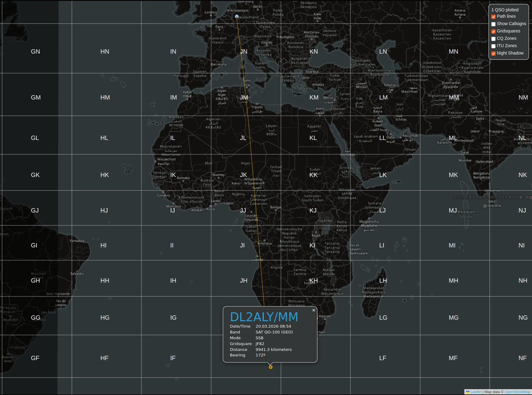The height and width of the screenshot is (395, 532).
Task: Enable the Show Callsigns checkbox
Action: [x=493, y=24]
